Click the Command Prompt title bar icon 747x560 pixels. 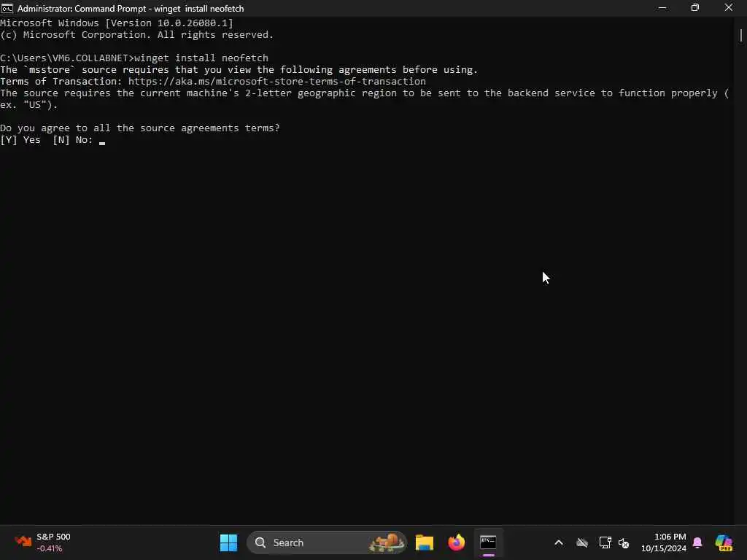pos(7,8)
